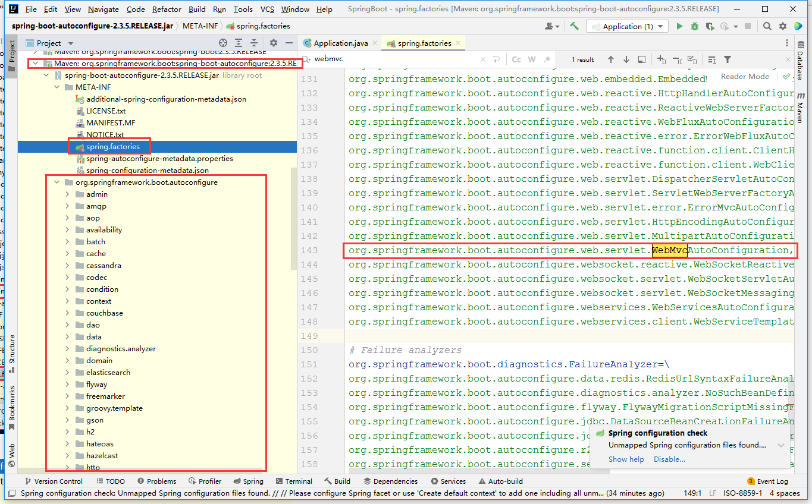Screen dimensions: 812x504
Task: Click ISO-8859-1 encoding in status bar
Action: tap(743, 493)
